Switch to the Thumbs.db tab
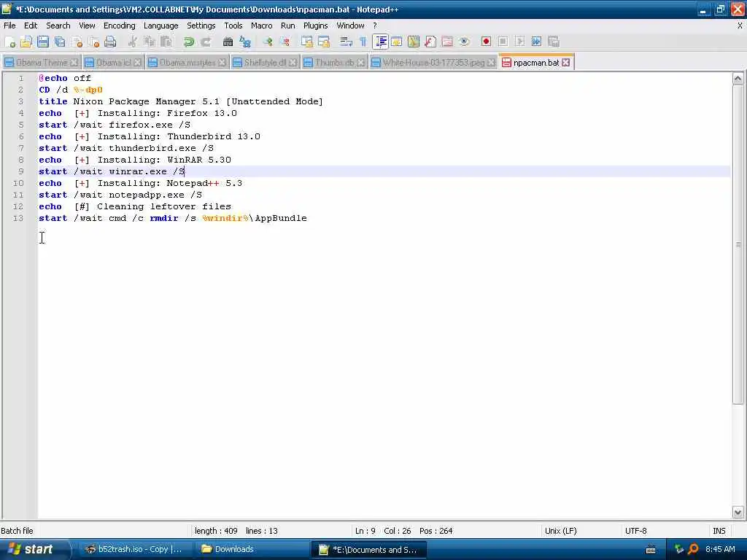This screenshot has width=747, height=560. point(334,63)
